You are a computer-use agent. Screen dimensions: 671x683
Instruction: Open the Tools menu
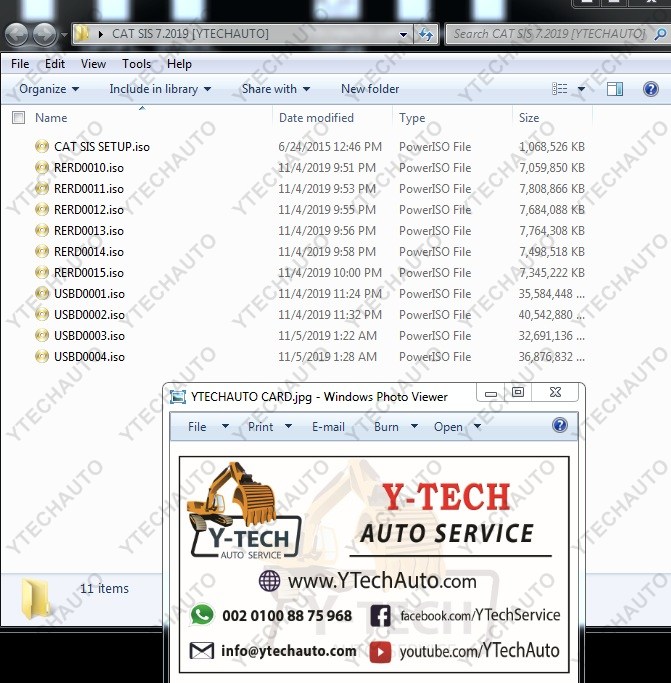137,64
